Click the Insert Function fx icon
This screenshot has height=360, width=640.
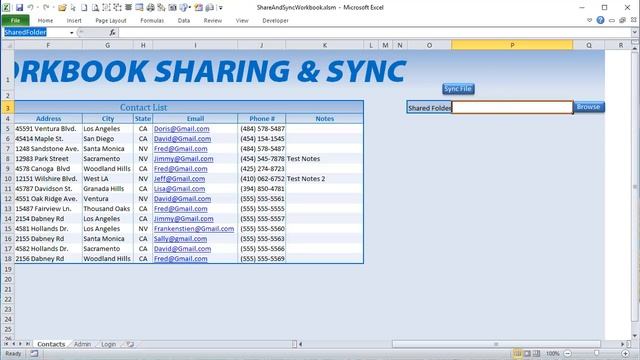(x=112, y=32)
